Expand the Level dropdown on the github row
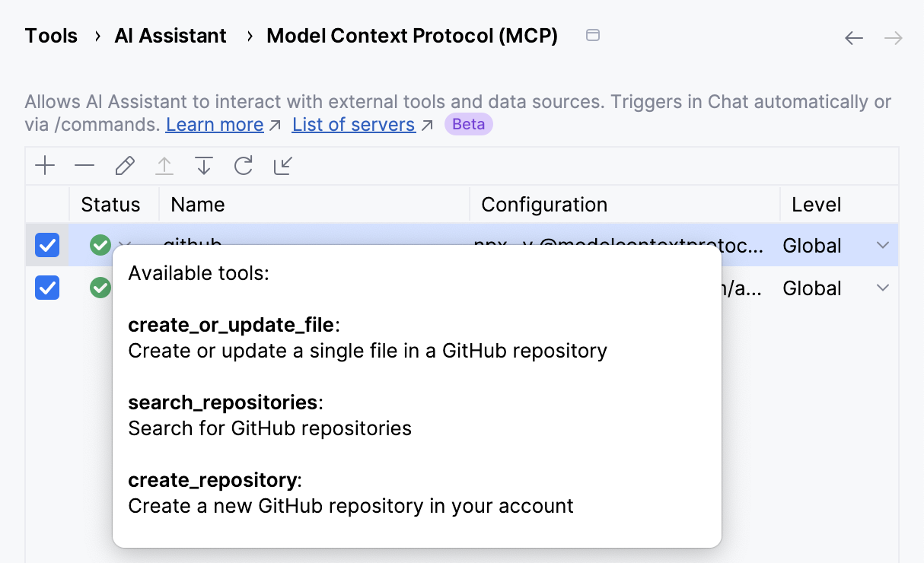 (882, 245)
